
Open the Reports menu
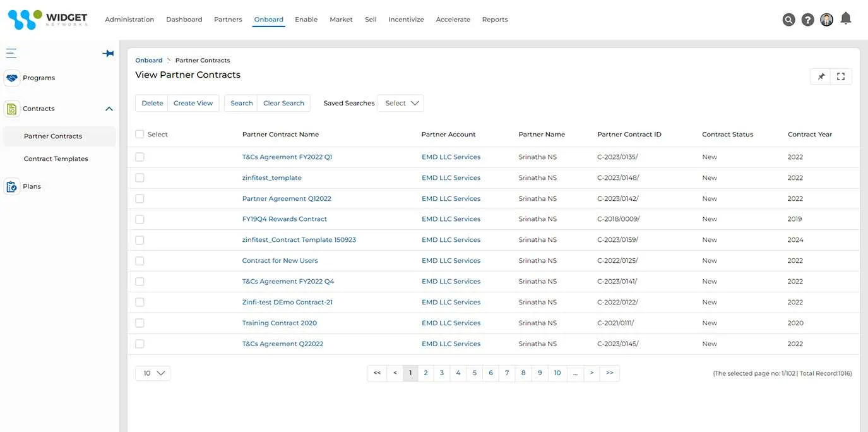coord(495,20)
